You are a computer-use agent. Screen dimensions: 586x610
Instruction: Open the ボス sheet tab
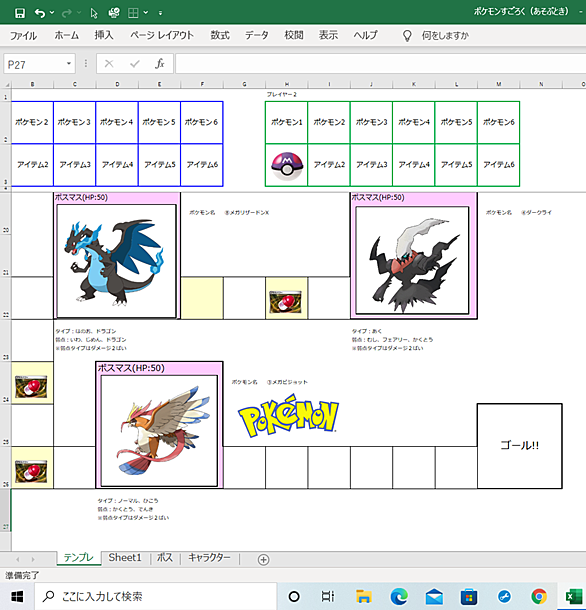[165, 558]
